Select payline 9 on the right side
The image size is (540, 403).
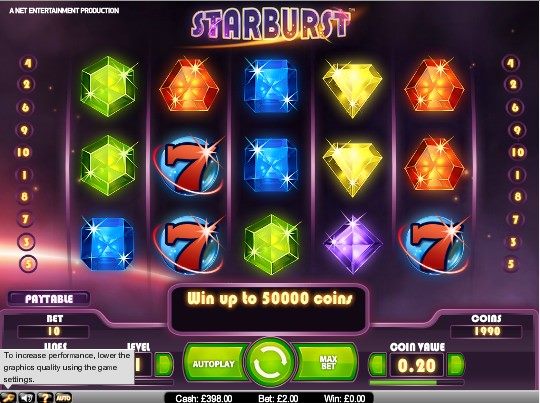point(517,130)
